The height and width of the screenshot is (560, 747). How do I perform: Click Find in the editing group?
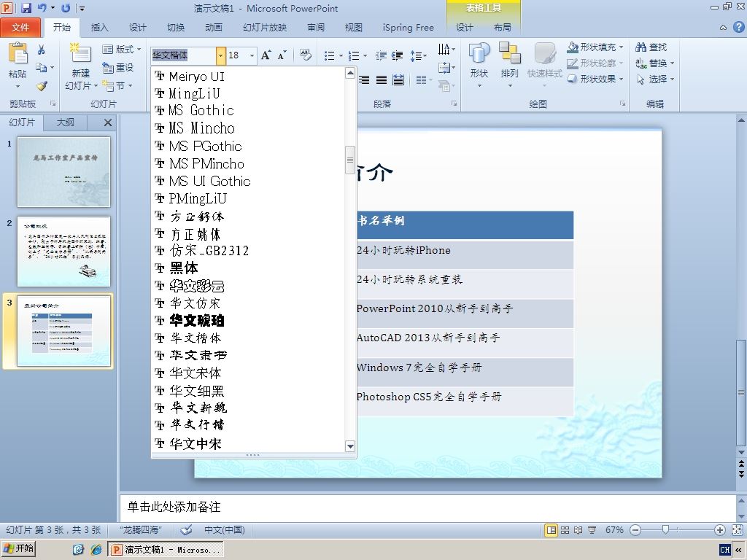coord(651,47)
